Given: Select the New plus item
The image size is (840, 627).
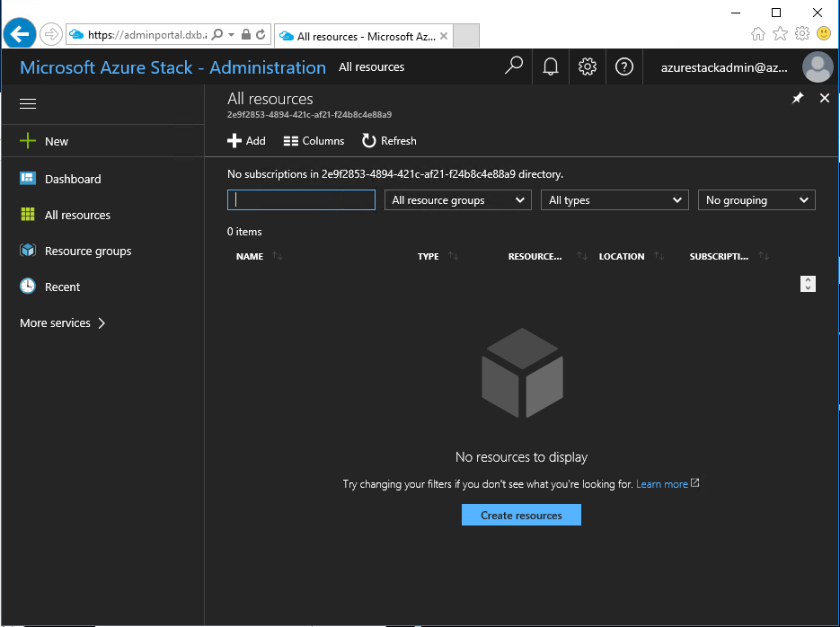Looking at the screenshot, I should point(44,141).
